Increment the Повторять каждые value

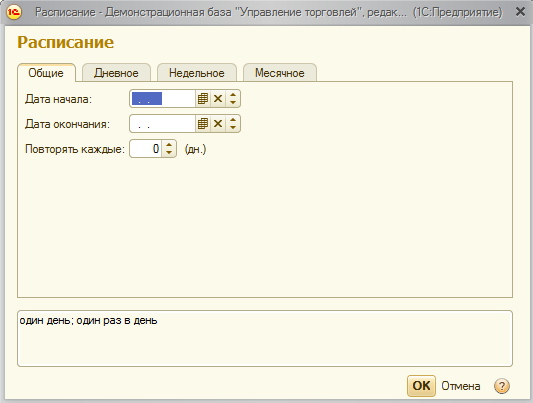tap(169, 145)
